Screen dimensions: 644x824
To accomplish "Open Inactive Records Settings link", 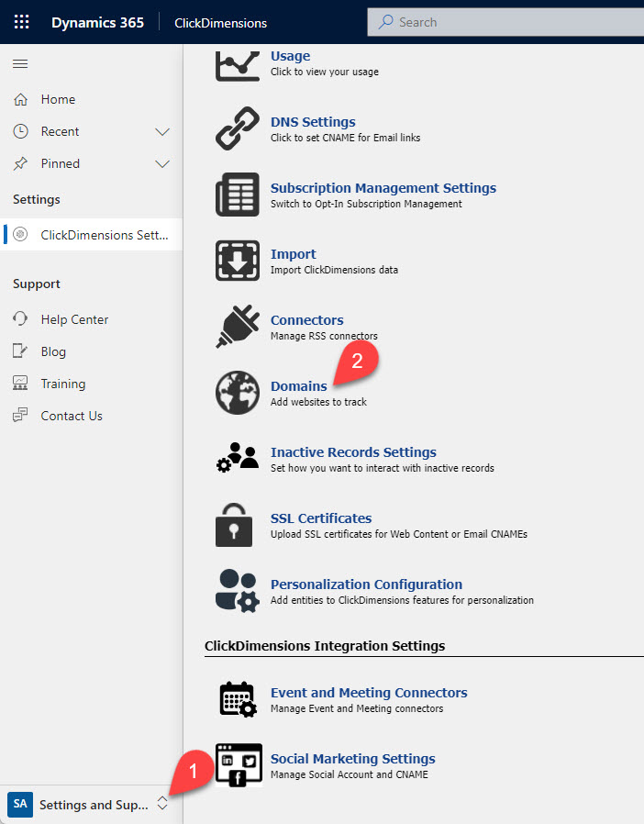I will coord(353,452).
